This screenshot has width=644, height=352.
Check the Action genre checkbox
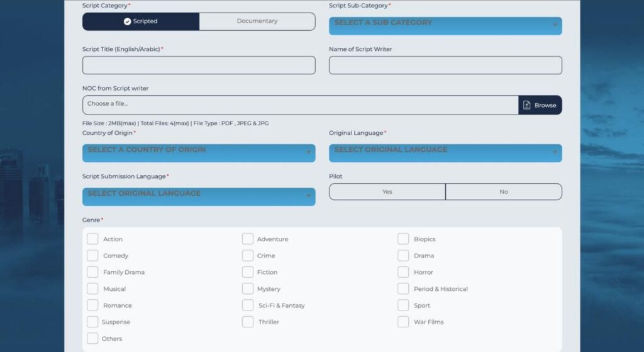[x=92, y=239]
